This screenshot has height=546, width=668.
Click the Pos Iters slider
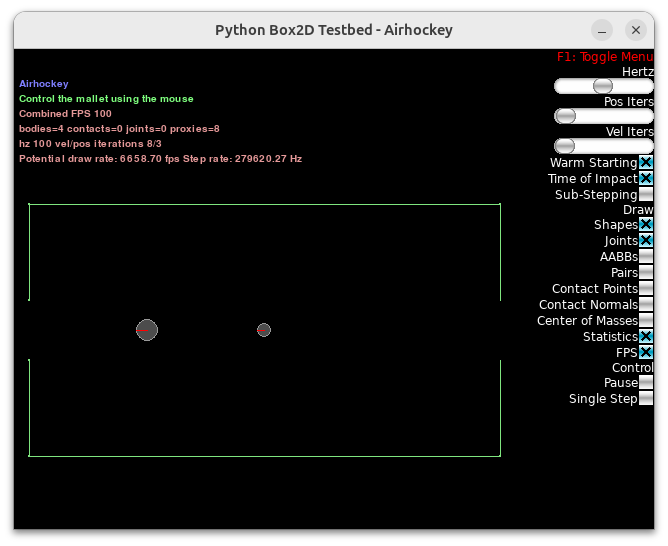click(566, 116)
